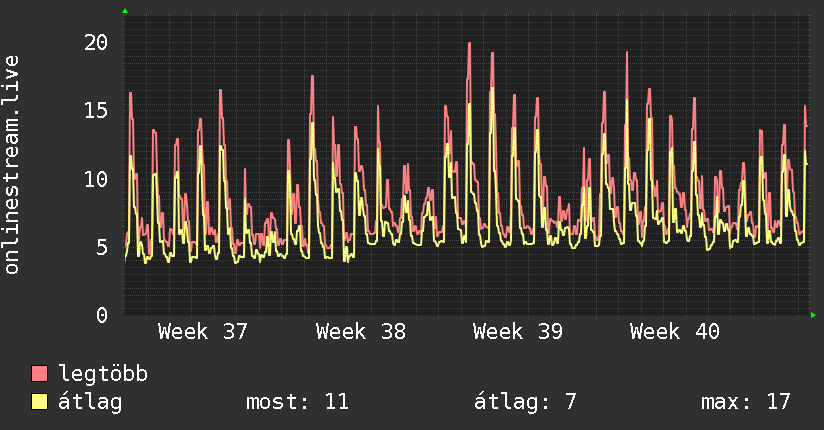
Task: Click the y-axis value 0
Action: [x=102, y=315]
